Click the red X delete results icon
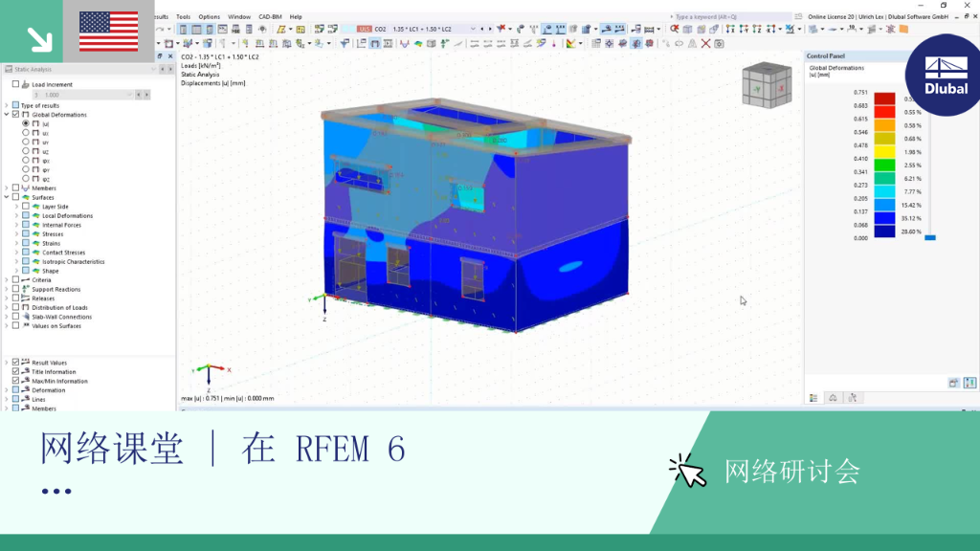 pos(705,44)
